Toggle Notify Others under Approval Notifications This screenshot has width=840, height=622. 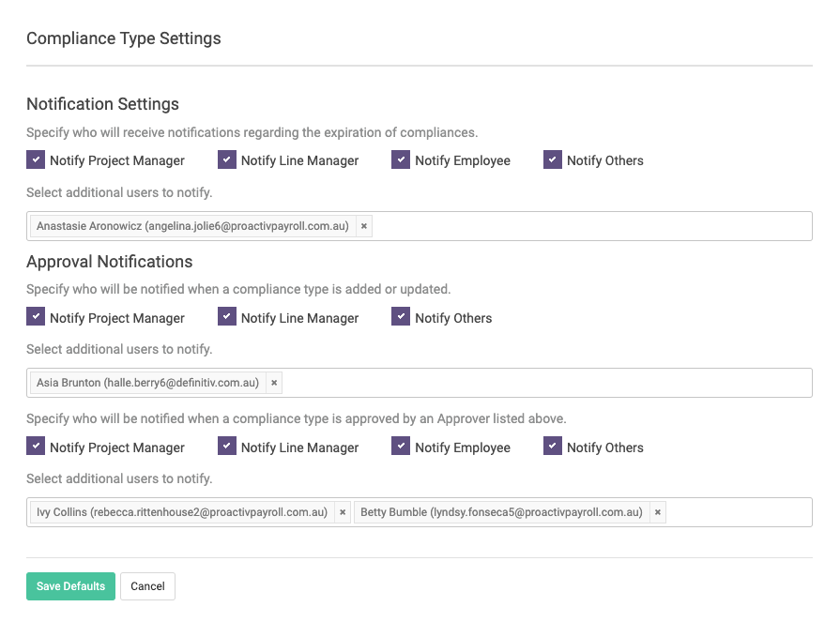[x=401, y=317]
